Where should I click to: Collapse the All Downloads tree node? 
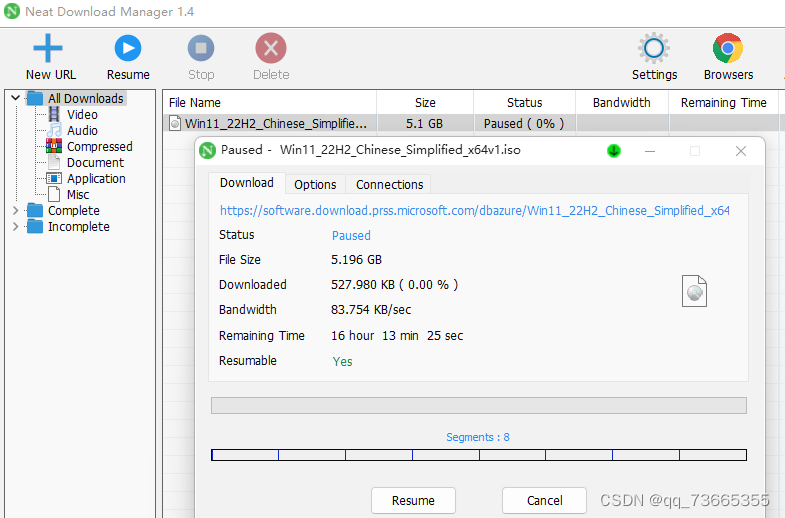pyautogui.click(x=16, y=98)
